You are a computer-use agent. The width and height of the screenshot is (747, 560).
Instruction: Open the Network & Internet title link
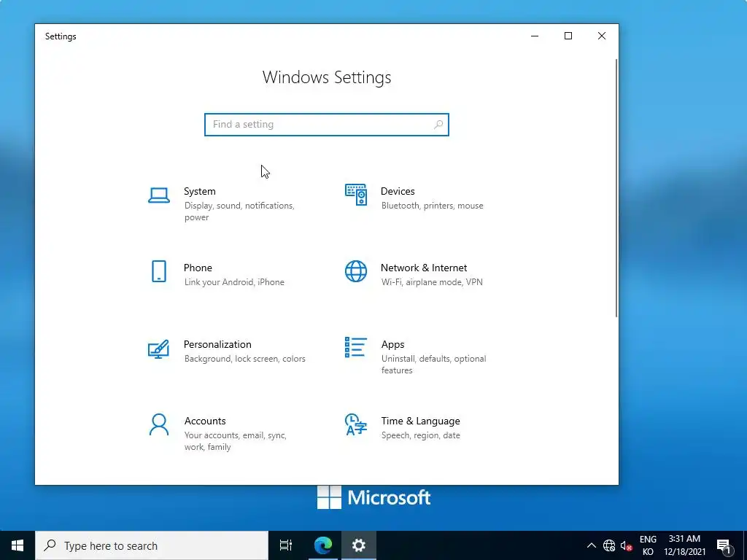pyautogui.click(x=424, y=268)
